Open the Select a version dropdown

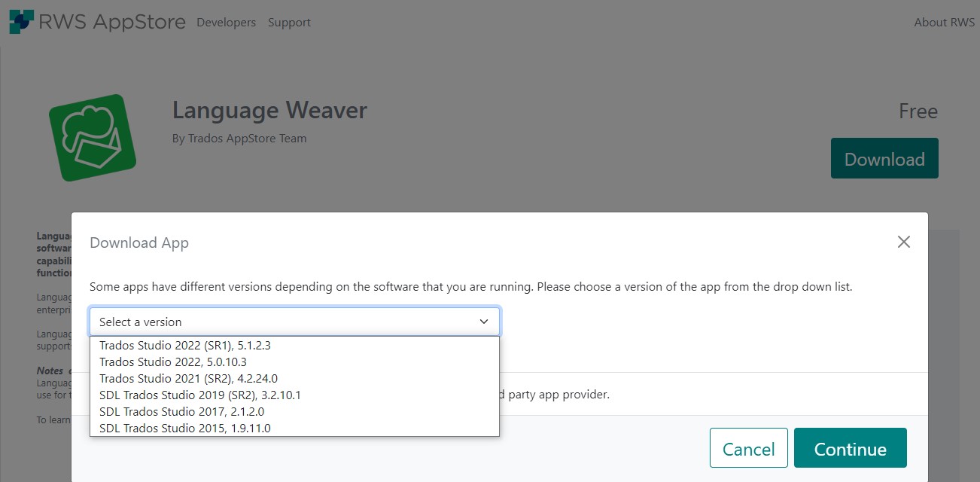484,321
